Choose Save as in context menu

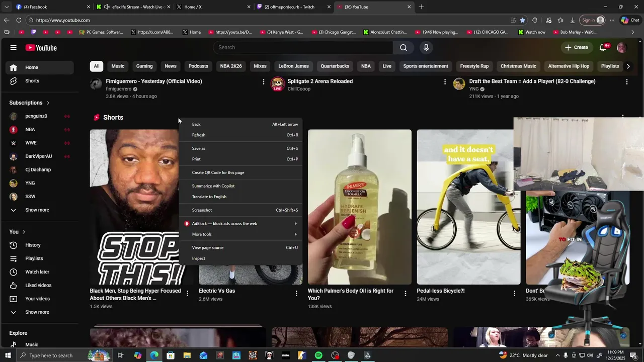pyautogui.click(x=240, y=148)
